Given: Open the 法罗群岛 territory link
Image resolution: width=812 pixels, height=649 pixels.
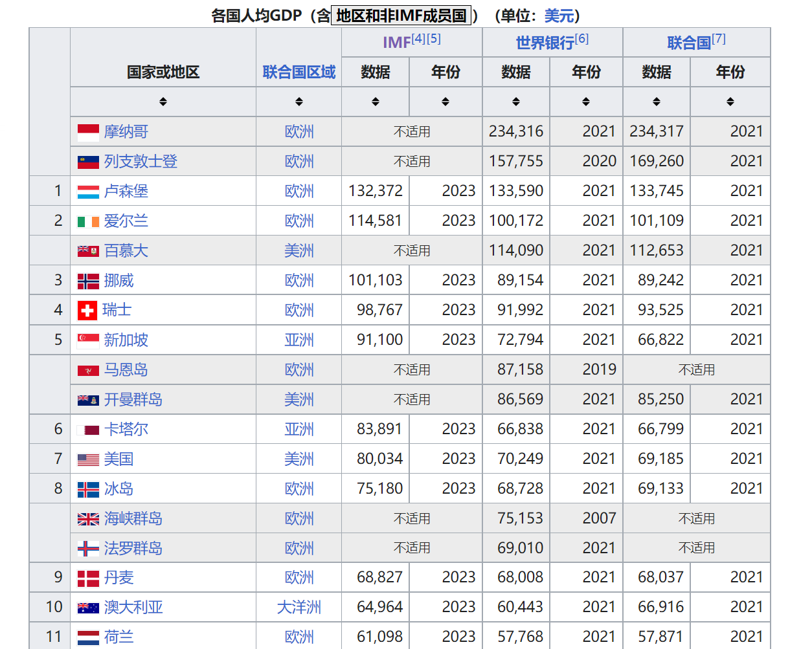Looking at the screenshot, I should 133,549.
